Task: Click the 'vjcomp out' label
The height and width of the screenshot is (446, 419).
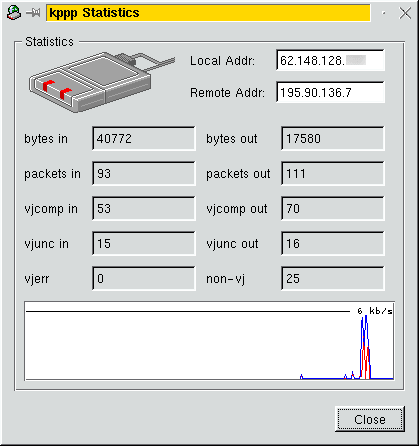Action: pos(237,209)
